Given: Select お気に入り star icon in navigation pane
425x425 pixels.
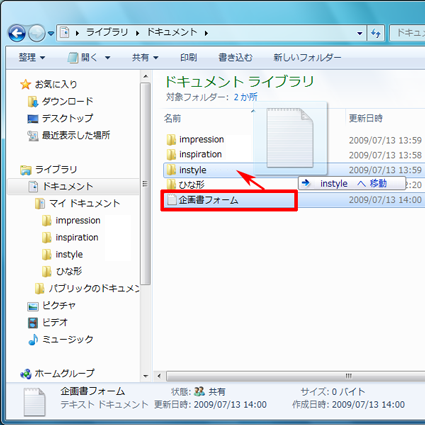Looking at the screenshot, I should coord(25,84).
